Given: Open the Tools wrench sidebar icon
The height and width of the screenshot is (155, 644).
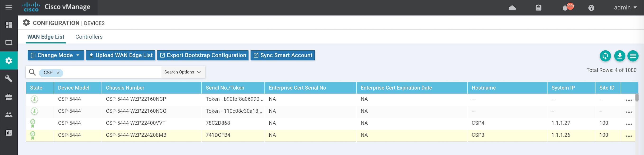Looking at the screenshot, I should tap(9, 79).
